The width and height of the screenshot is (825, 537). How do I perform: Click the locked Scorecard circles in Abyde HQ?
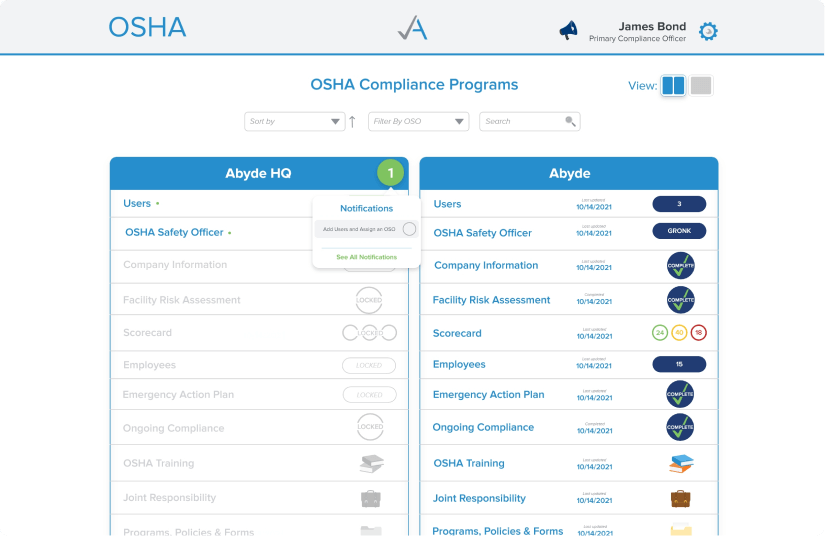pyautogui.click(x=369, y=333)
